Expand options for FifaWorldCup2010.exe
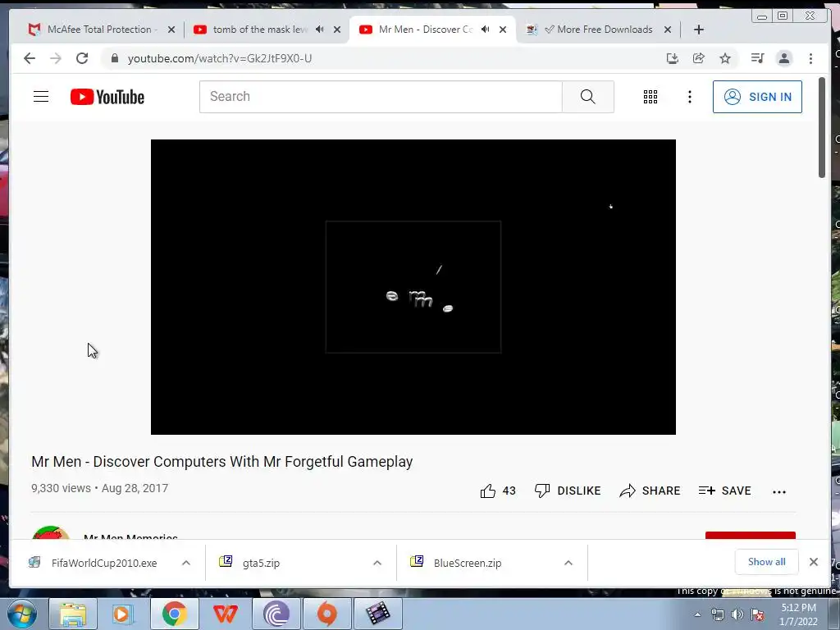Image resolution: width=840 pixels, height=630 pixels. pyautogui.click(x=186, y=563)
